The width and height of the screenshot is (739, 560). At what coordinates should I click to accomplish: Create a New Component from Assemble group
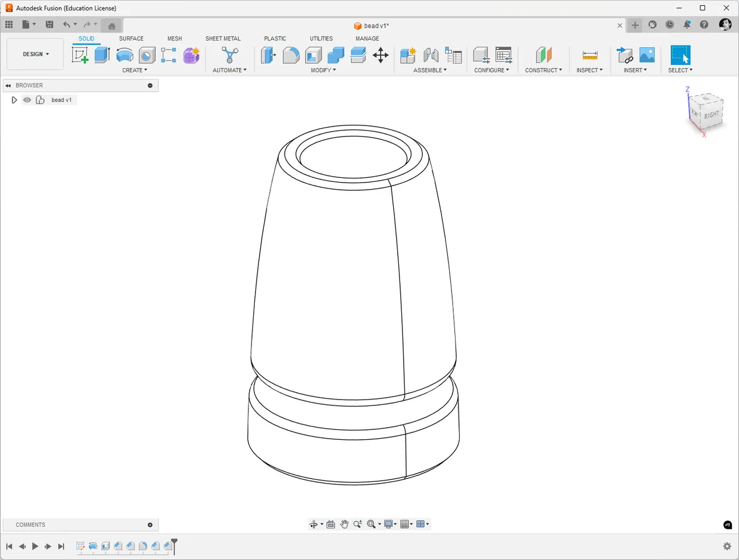(408, 55)
